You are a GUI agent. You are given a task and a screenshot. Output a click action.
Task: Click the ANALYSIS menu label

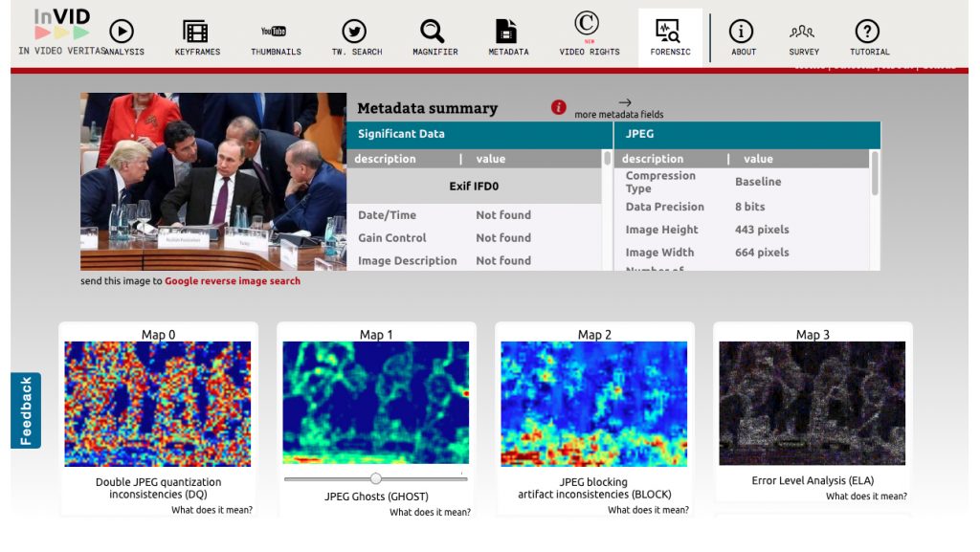pos(123,52)
